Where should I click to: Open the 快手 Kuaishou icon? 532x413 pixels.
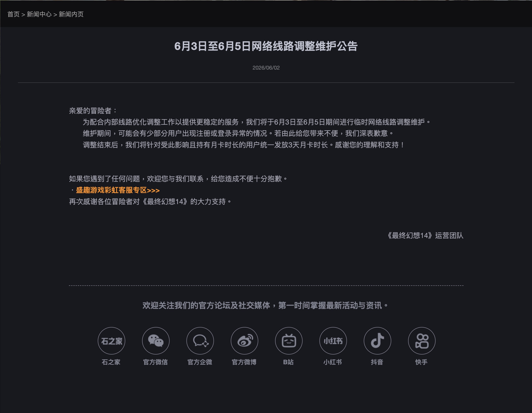pyautogui.click(x=422, y=341)
